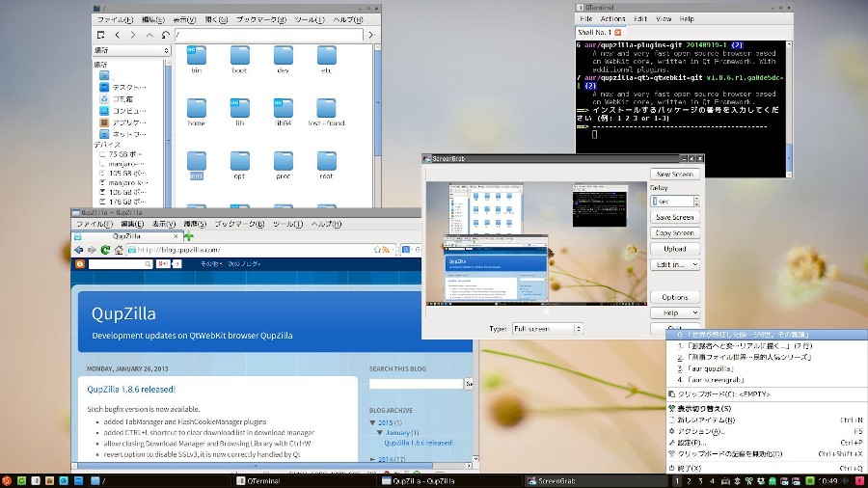Select the opt folder
Viewport: 868px width, 488px height.
pyautogui.click(x=240, y=165)
